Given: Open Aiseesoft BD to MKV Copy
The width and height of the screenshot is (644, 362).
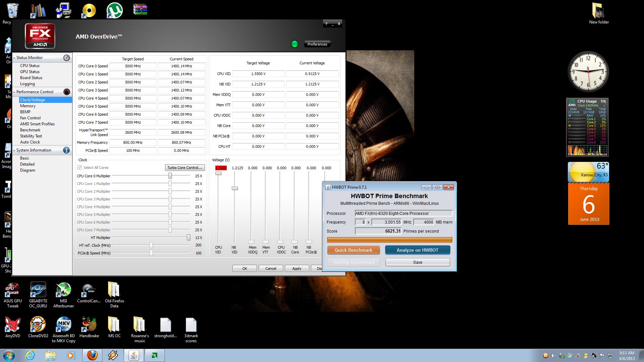Looking at the screenshot, I should 63,329.
